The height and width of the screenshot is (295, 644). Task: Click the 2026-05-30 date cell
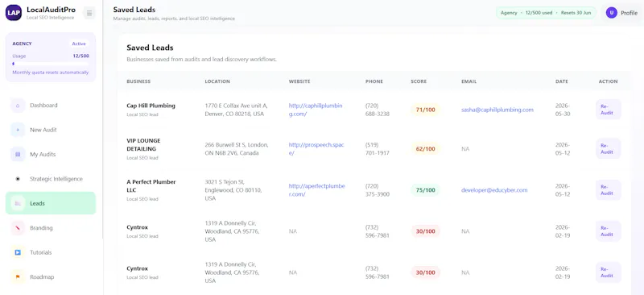[x=563, y=110]
